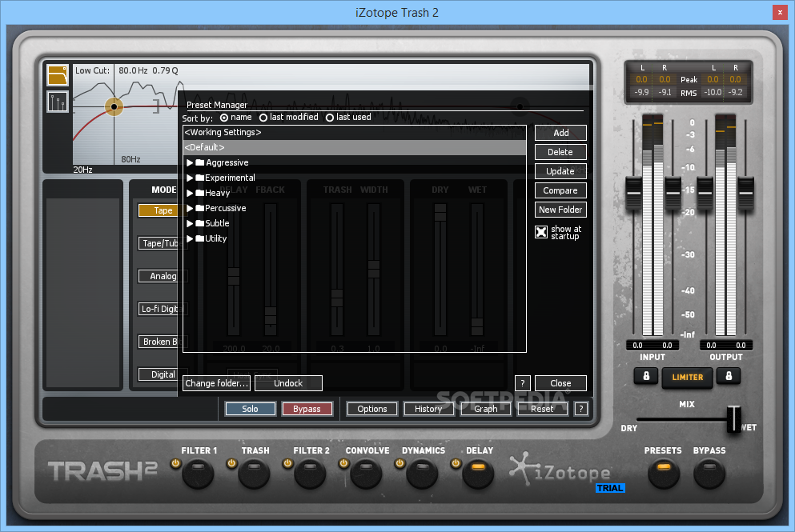Toggle the Filter 2 power button
The width and height of the screenshot is (795, 532).
[x=287, y=463]
